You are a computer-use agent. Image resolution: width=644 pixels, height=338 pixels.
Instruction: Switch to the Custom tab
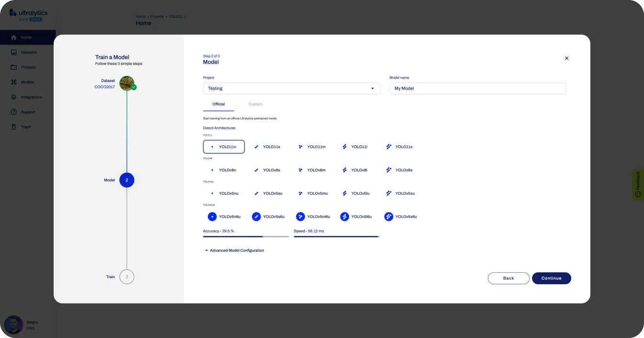(x=255, y=104)
